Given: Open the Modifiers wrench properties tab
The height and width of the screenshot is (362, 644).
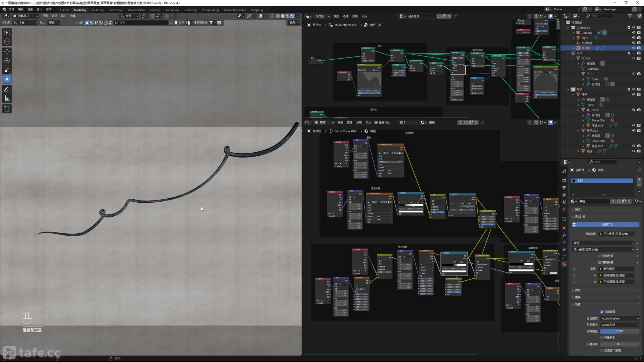Looking at the screenshot, I should click(x=564, y=235).
